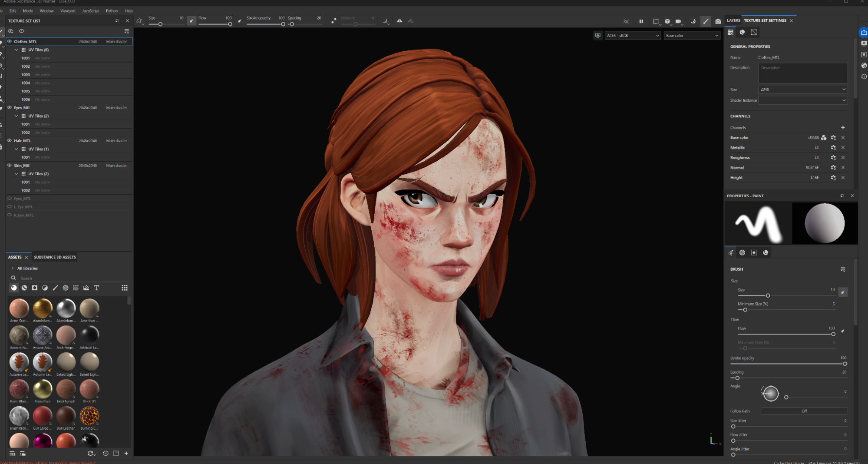Open the material properties sphere tab icon
The image size is (868, 464).
[766, 253]
